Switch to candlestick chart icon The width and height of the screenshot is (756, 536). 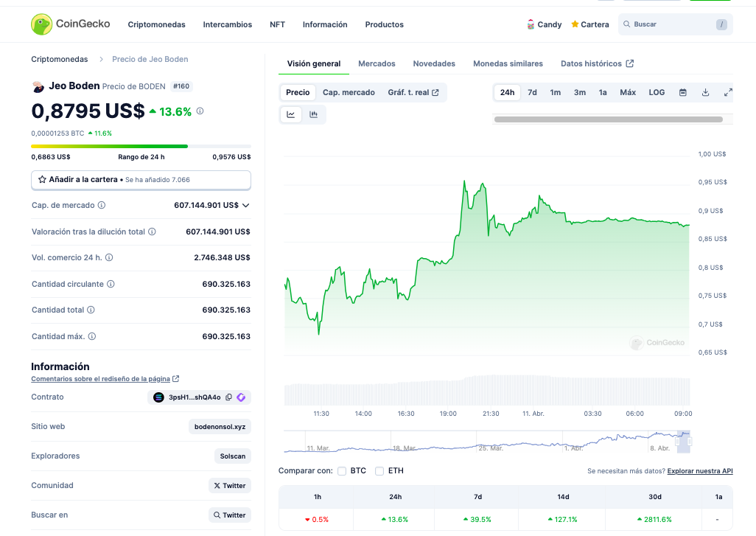(313, 114)
